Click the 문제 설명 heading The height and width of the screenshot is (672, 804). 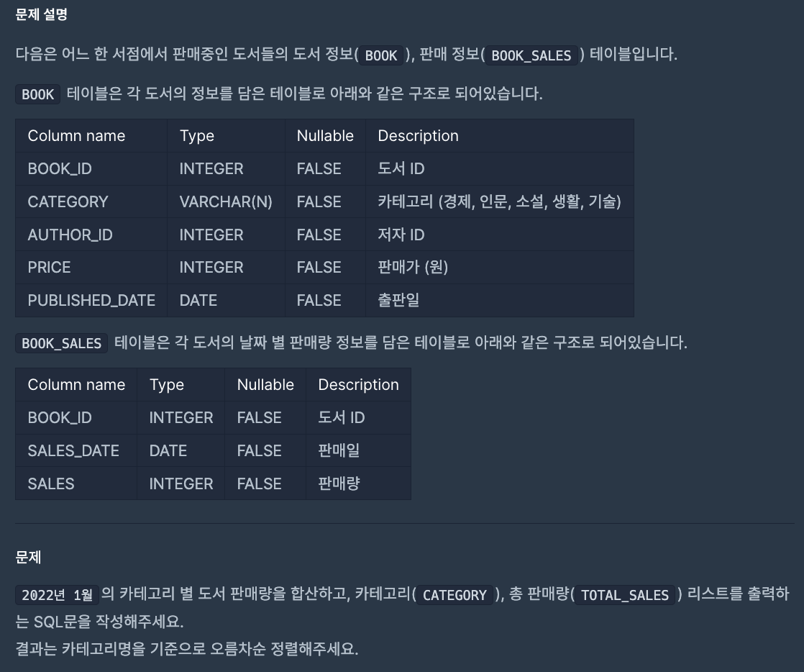[x=42, y=14]
